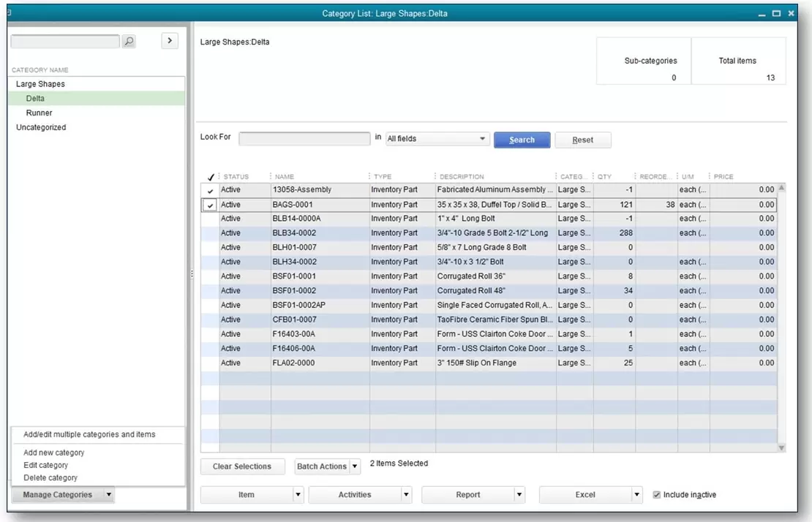Open the All fields dropdown
The image size is (812, 522).
[x=437, y=139]
